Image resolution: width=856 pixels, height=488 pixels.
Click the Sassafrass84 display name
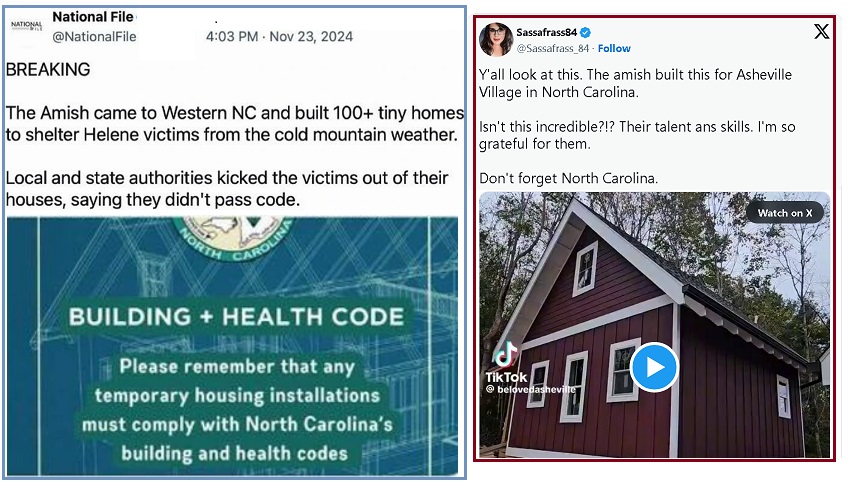(546, 33)
